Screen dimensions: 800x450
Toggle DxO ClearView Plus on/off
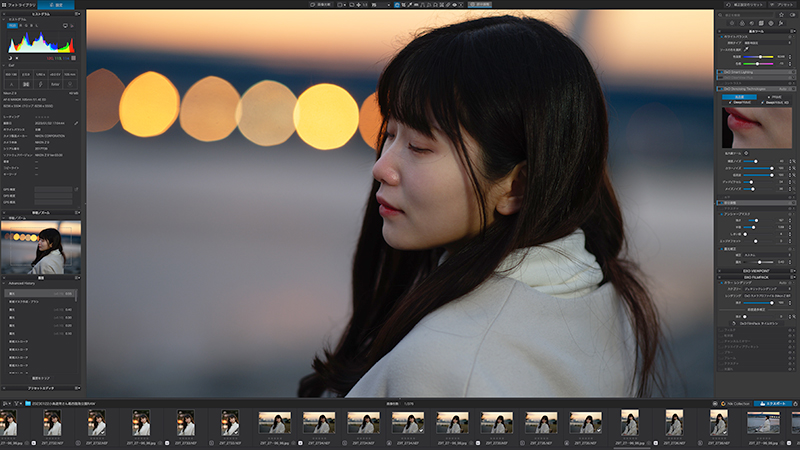pyautogui.click(x=722, y=78)
